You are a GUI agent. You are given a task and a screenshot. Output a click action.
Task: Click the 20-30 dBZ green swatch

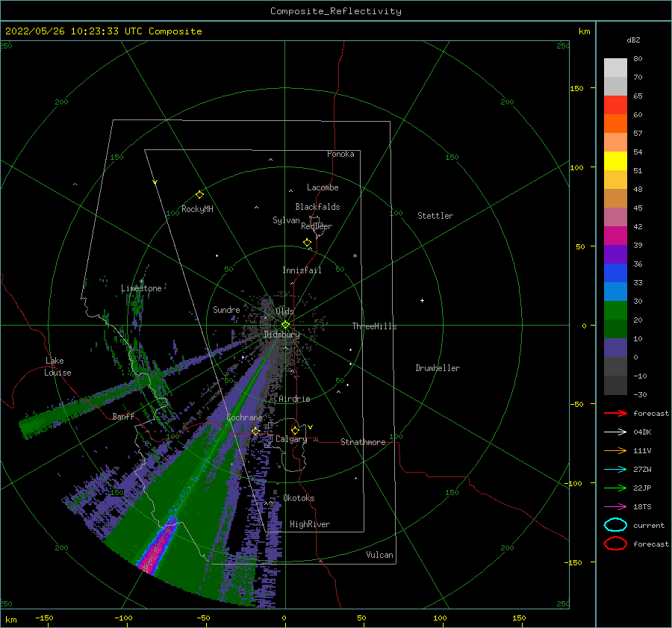click(x=615, y=311)
